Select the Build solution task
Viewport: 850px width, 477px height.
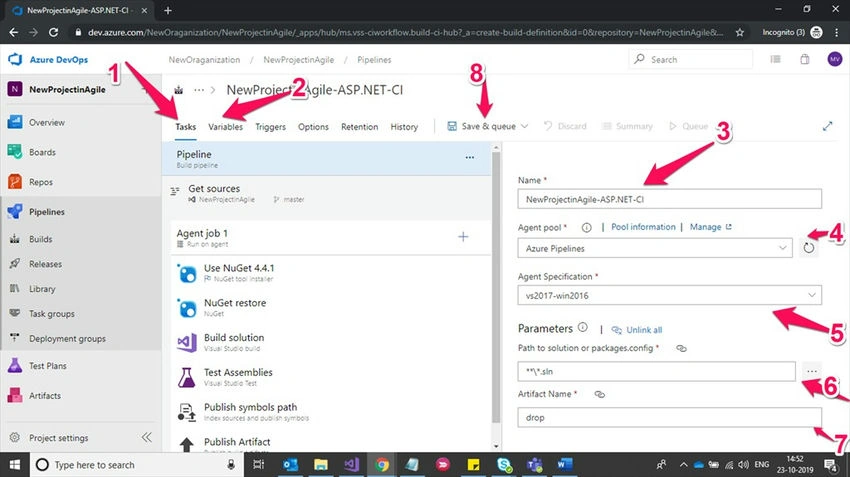coord(331,343)
